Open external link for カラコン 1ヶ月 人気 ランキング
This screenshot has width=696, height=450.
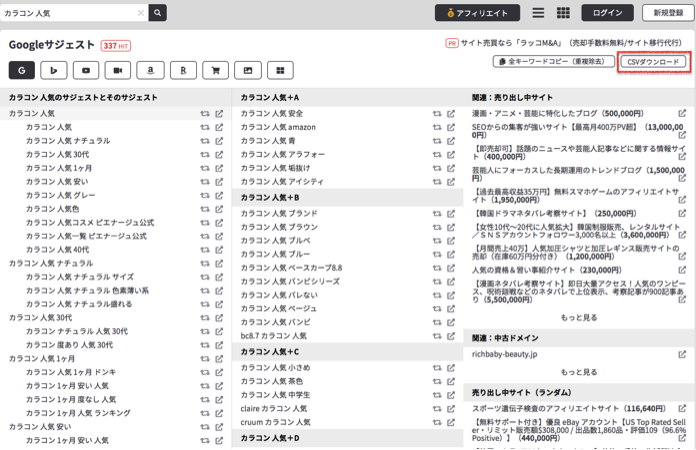pos(219,413)
